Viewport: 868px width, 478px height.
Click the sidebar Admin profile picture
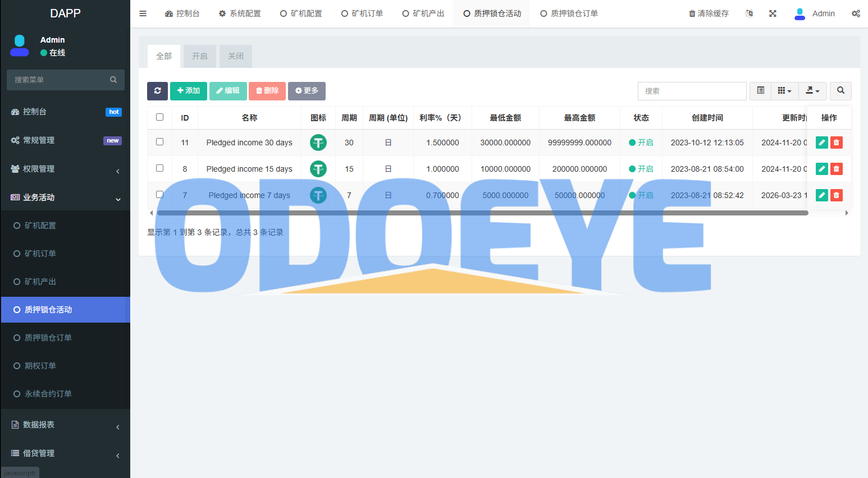click(20, 45)
